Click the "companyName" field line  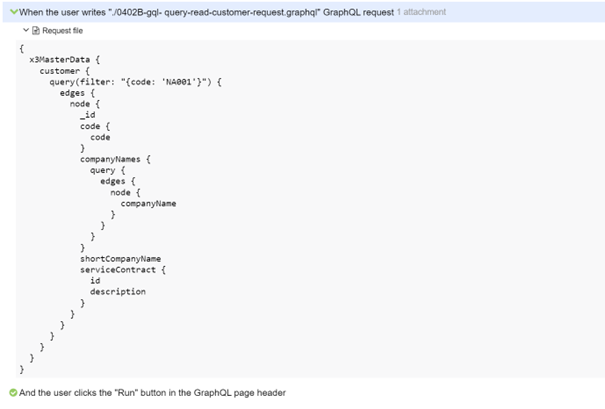click(x=148, y=203)
